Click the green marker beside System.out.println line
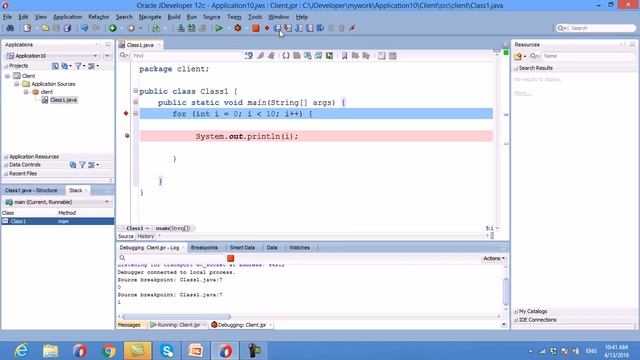The height and width of the screenshot is (360, 640). coord(127,136)
